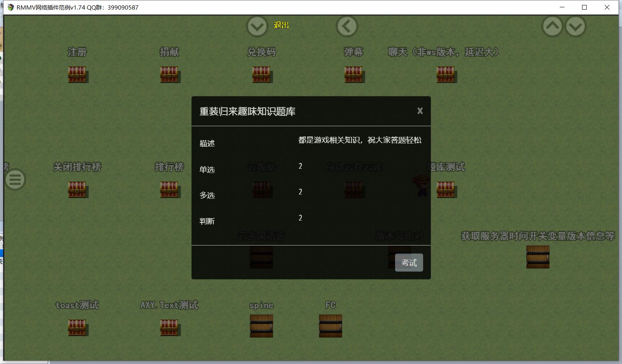
Task: Click the 聊天（非ws版本，延迟大）label
Action: coord(443,52)
